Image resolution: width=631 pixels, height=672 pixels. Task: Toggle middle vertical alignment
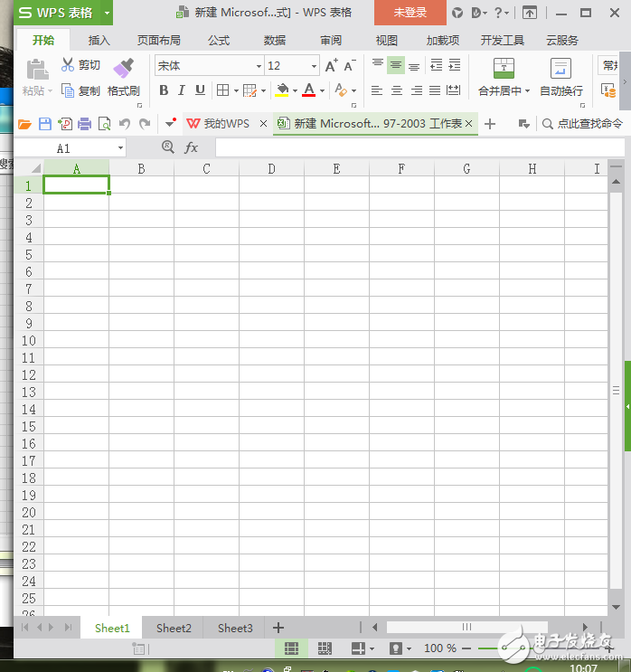pos(396,65)
